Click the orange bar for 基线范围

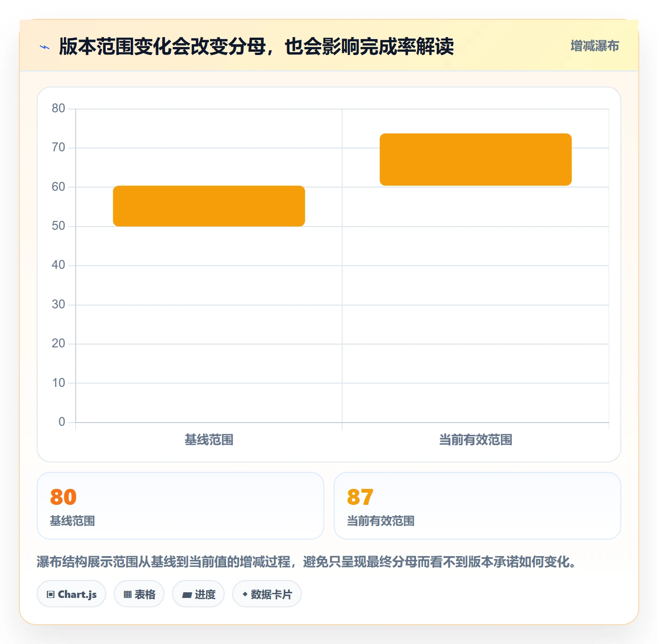pyautogui.click(x=209, y=206)
